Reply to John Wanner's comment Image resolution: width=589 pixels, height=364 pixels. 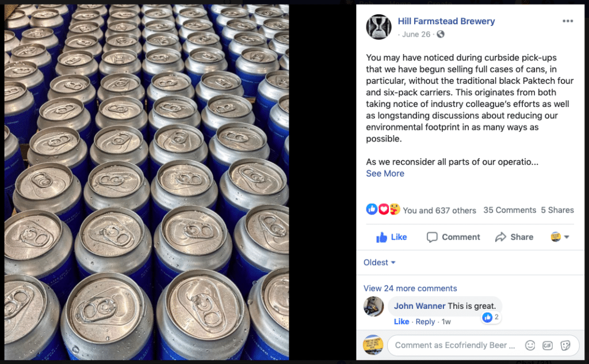pos(425,321)
